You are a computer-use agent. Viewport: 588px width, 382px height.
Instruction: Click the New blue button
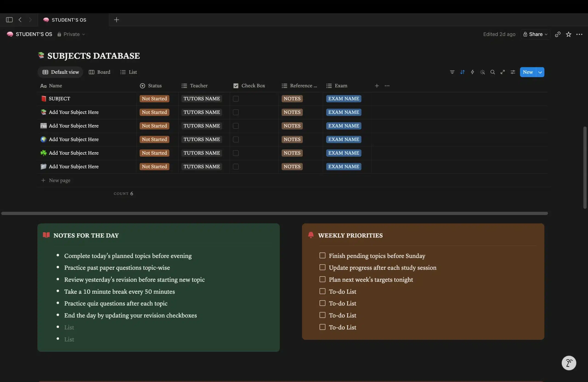pos(528,72)
